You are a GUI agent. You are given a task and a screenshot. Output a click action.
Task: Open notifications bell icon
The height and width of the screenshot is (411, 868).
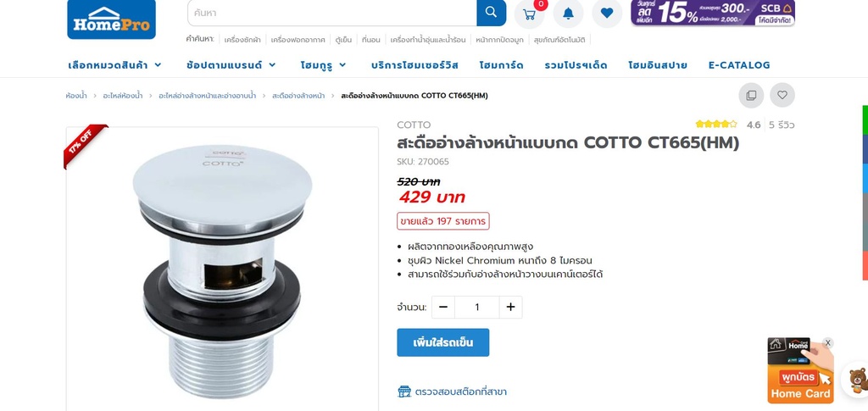(568, 14)
